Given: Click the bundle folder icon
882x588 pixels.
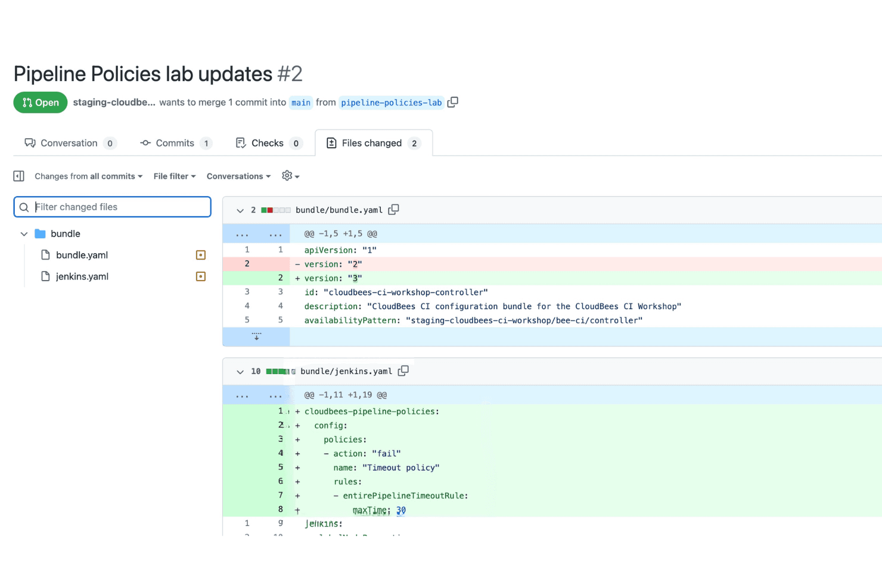Looking at the screenshot, I should click(41, 234).
